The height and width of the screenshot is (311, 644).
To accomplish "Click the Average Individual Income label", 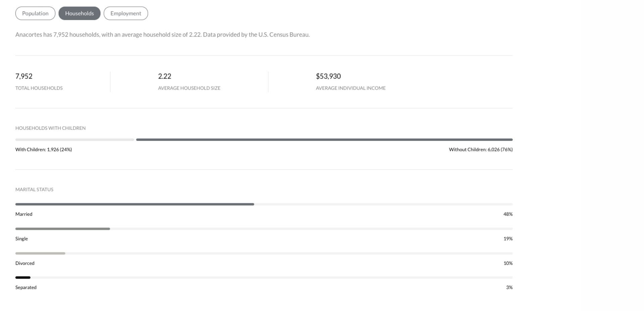I will 351,88.
